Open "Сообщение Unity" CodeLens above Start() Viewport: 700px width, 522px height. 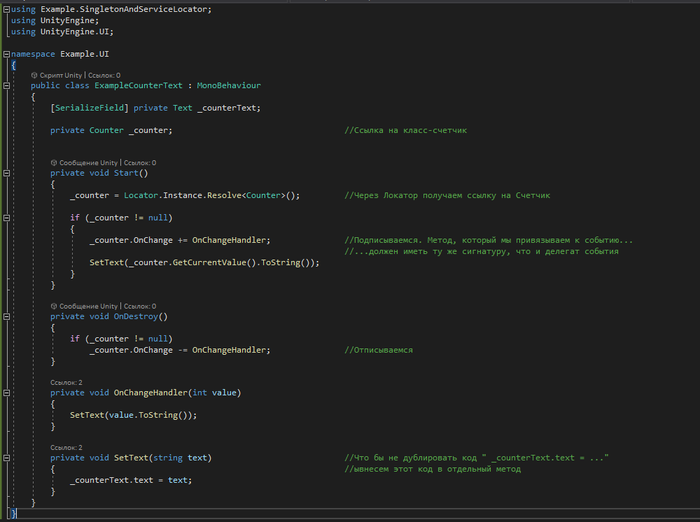88,162
